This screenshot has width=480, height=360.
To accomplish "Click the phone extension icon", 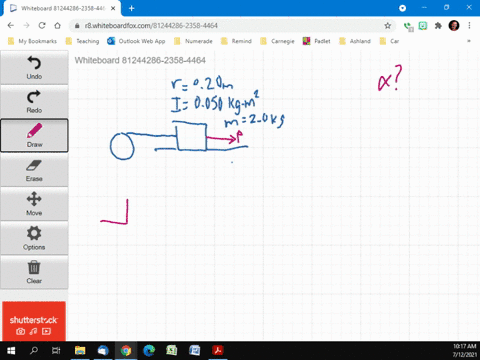I will [x=408, y=26].
